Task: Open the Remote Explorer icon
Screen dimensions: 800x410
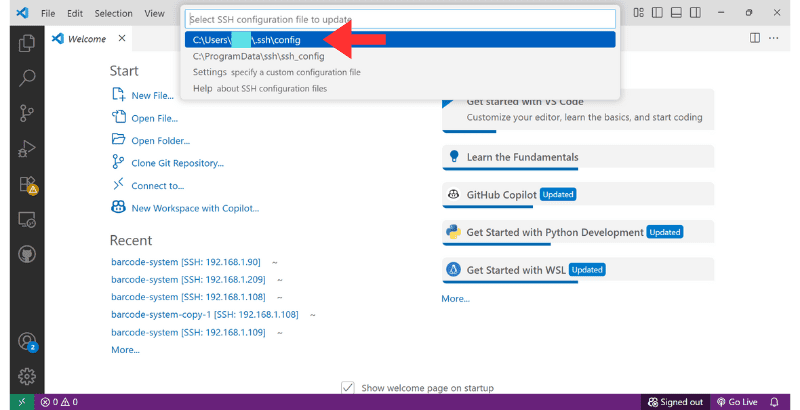Action: coord(27,219)
